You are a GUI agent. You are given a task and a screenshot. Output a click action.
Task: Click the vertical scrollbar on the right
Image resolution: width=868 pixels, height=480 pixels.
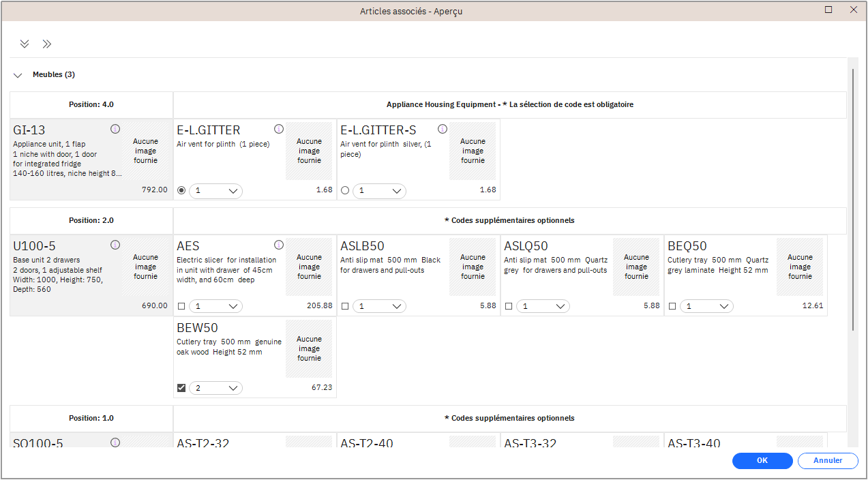[x=852, y=198]
